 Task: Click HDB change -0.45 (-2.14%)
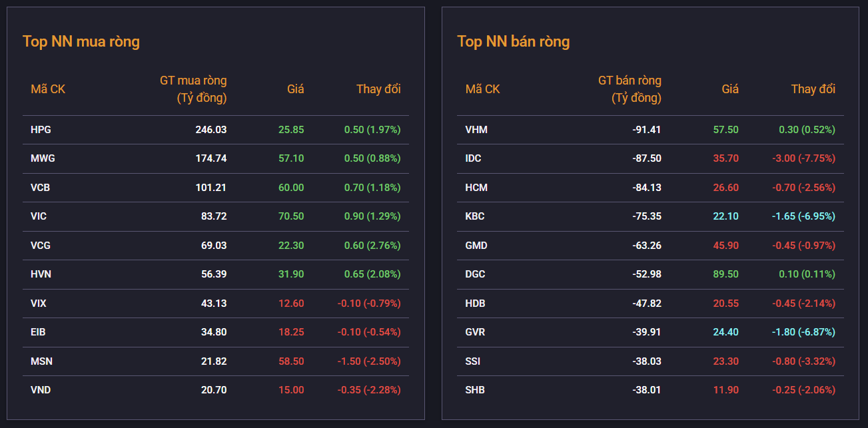(803, 304)
